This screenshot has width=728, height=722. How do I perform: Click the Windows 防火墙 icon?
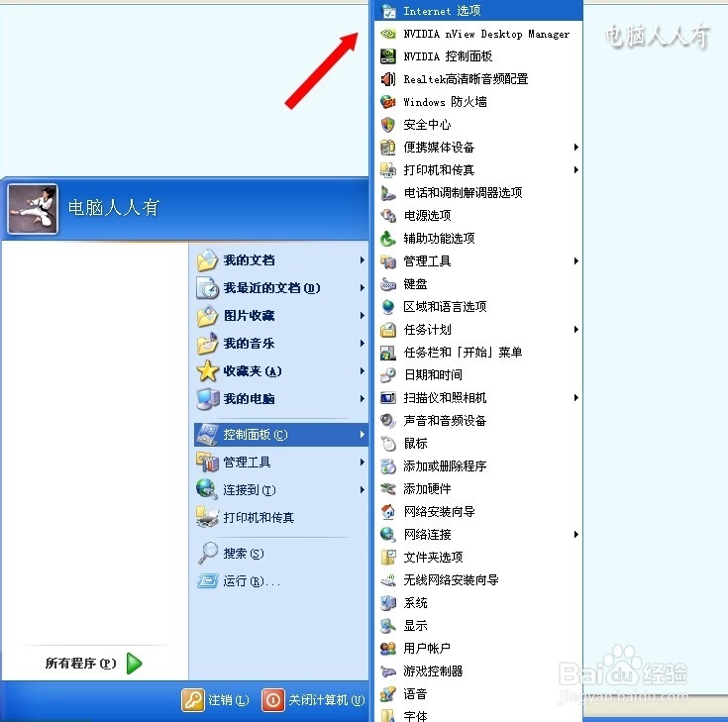pos(387,102)
